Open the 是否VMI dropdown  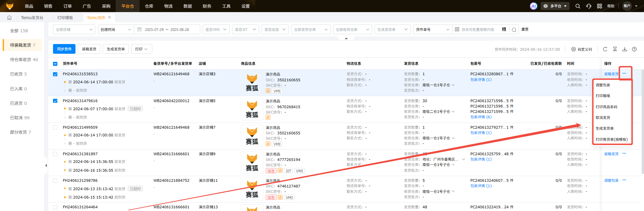tap(216, 30)
